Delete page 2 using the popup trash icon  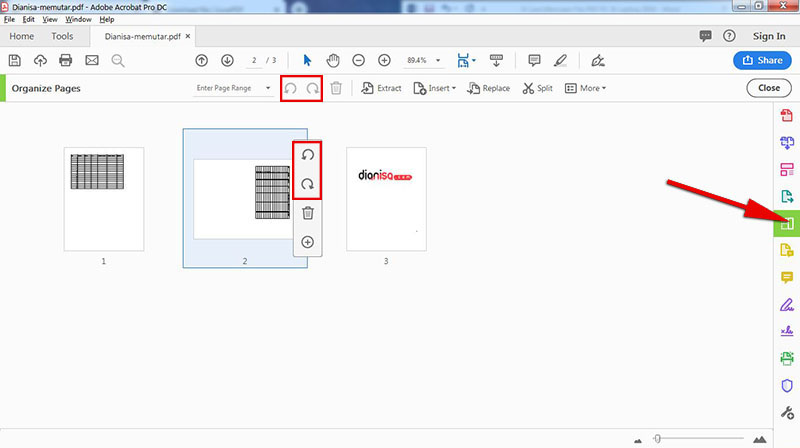pos(307,213)
